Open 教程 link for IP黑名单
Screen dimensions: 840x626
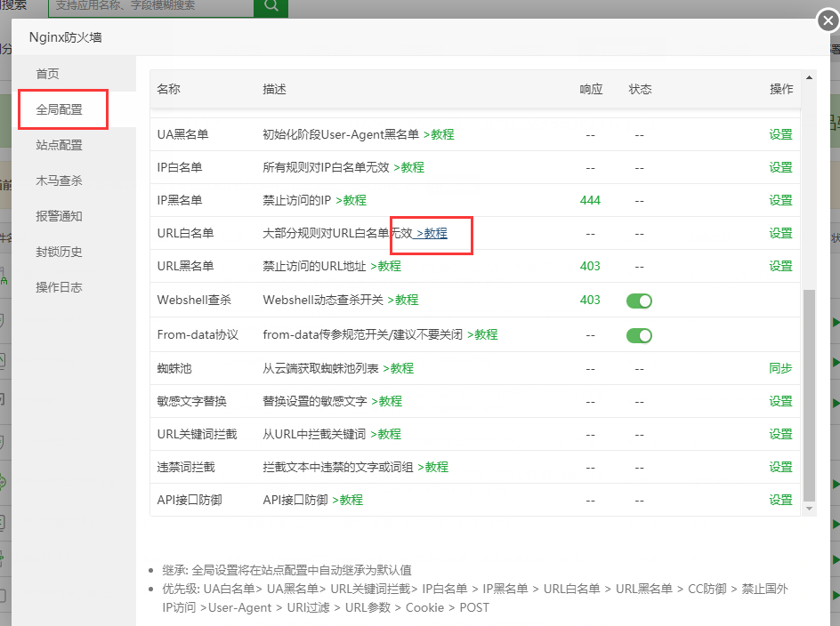[351, 200]
